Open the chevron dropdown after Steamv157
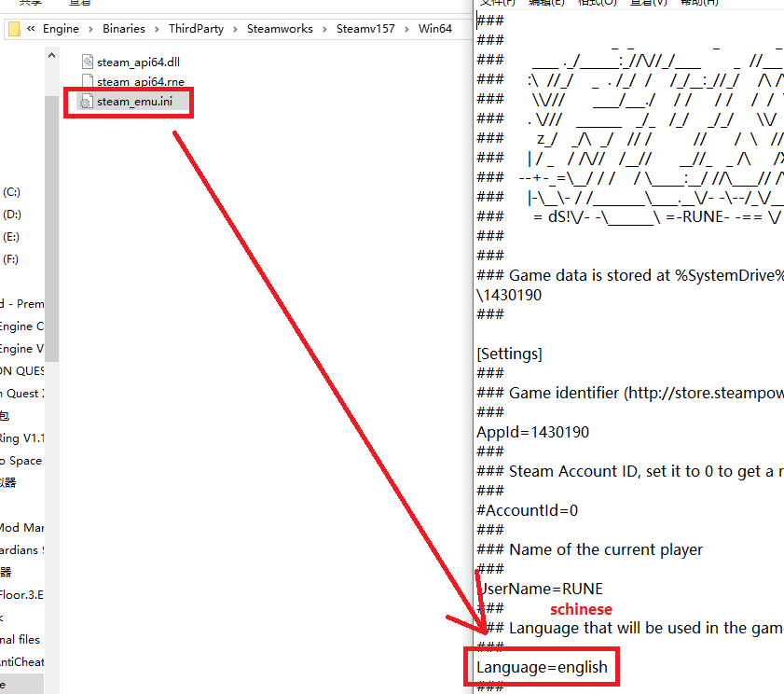The width and height of the screenshot is (784, 694). (x=406, y=29)
